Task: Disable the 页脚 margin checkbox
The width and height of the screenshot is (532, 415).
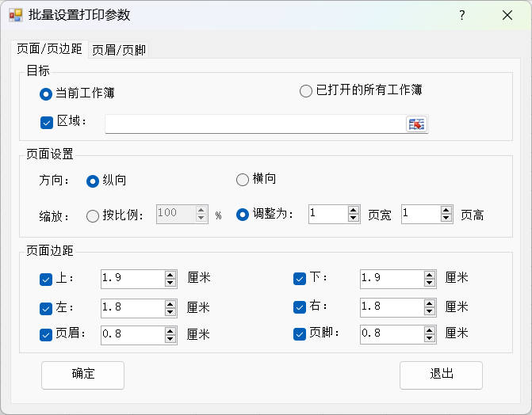Action: click(300, 334)
